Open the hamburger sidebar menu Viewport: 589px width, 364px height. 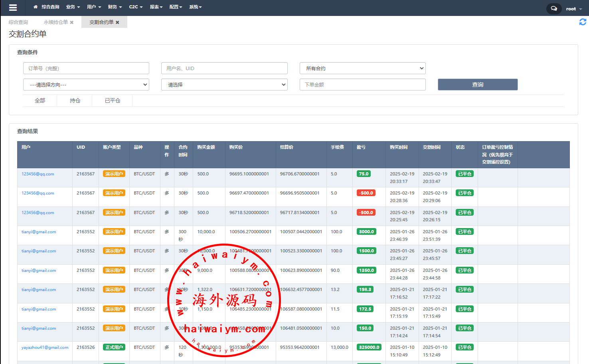coord(13,8)
